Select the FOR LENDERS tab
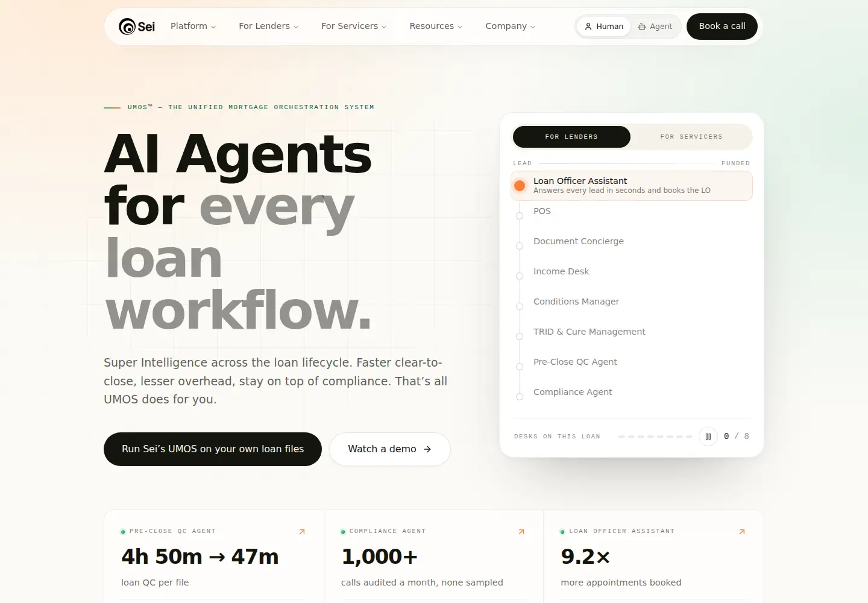Viewport: 868px width, 603px height. pyautogui.click(x=571, y=137)
